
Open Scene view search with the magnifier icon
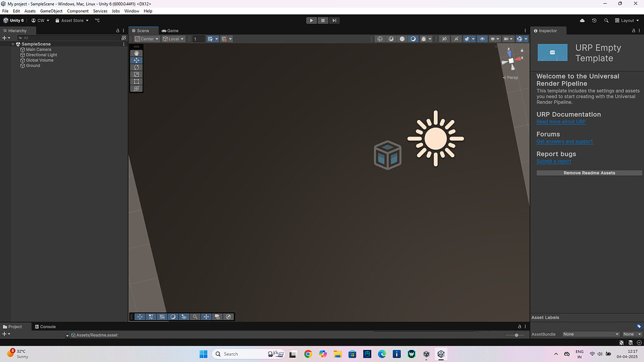[x=196, y=317]
